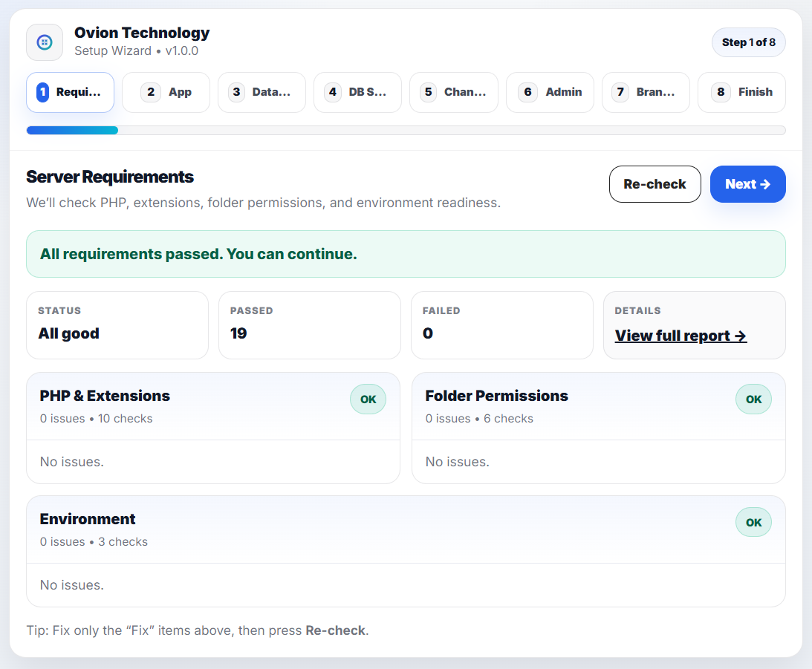Click the Step 1 of 8 badge

tap(749, 42)
